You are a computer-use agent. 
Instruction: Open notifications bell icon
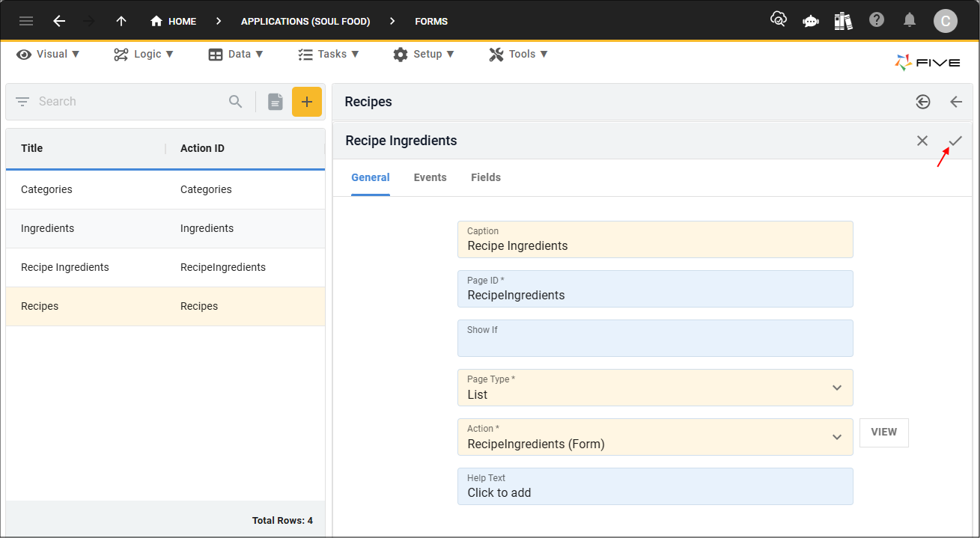tap(910, 20)
